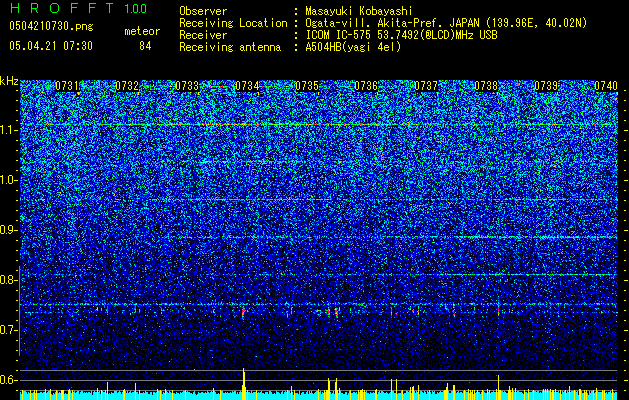
Task: Click time marker 0737
Action: point(426,86)
